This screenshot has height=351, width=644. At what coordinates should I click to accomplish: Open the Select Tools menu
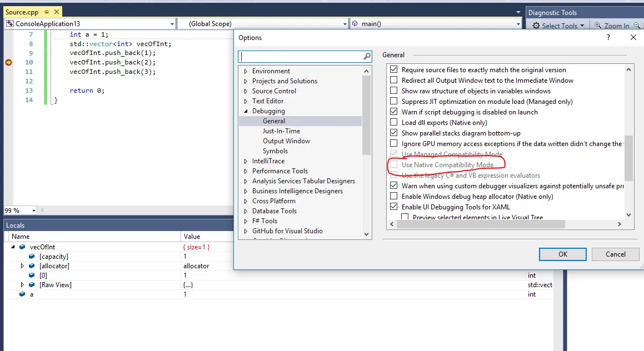click(558, 26)
